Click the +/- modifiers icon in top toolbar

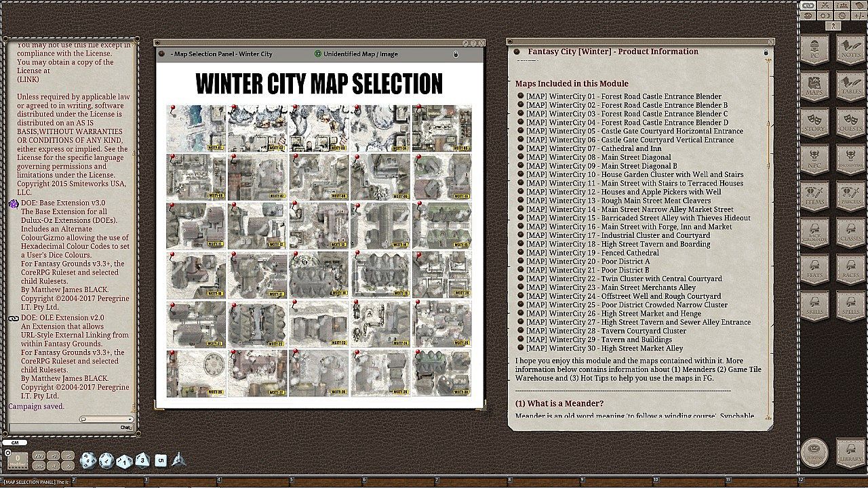click(858, 16)
